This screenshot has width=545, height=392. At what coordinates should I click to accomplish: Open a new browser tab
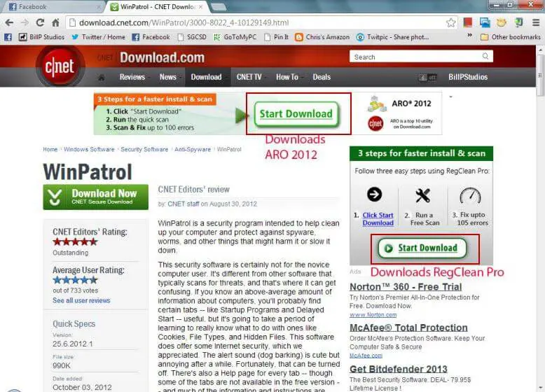[x=219, y=6]
